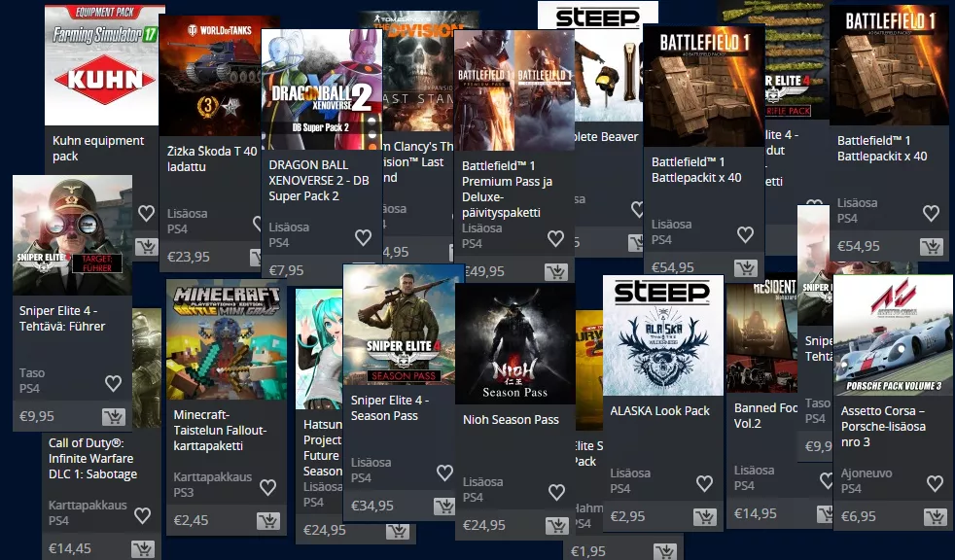
Task: Toggle heart on Nioh Season Pass card
Action: tap(556, 492)
